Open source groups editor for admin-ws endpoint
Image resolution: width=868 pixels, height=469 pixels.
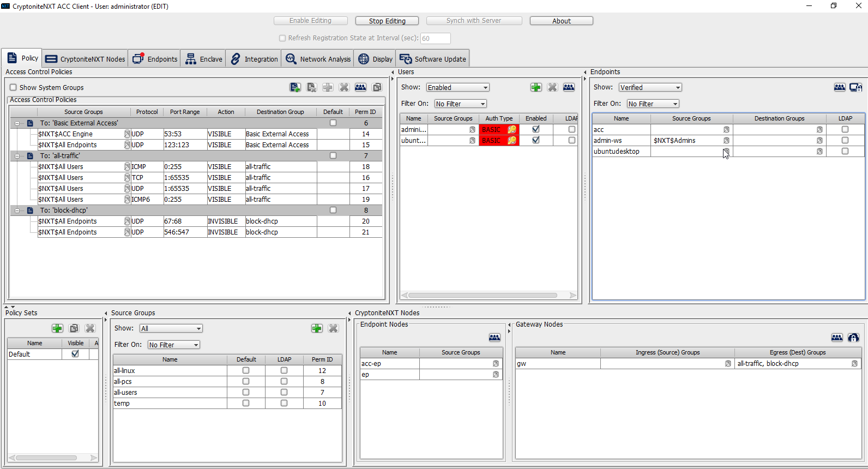[726, 141]
